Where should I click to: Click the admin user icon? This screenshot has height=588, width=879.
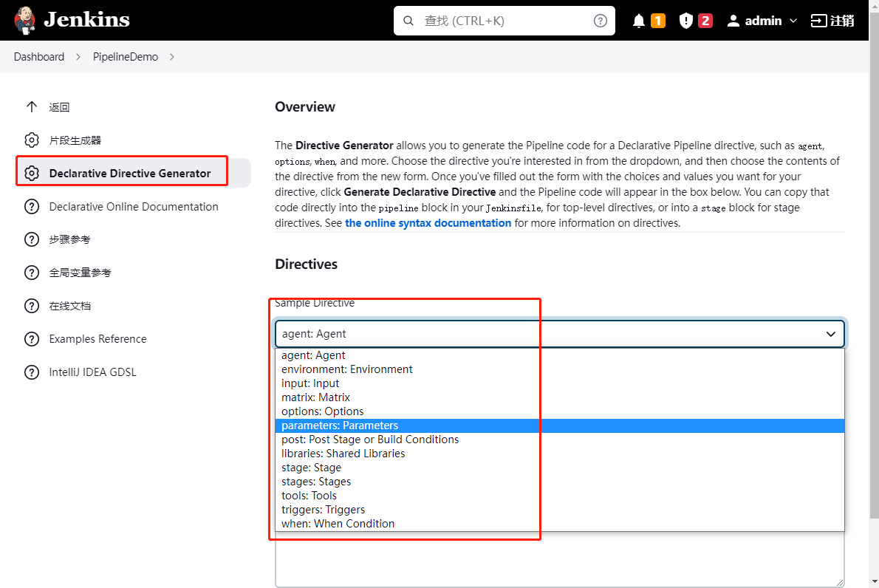point(733,20)
